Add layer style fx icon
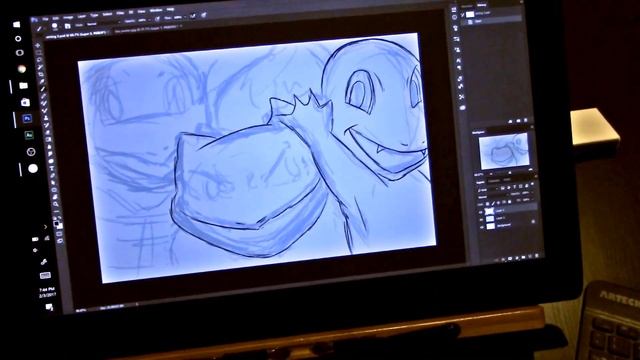Screen dimensions: 640x360 click(503, 260)
